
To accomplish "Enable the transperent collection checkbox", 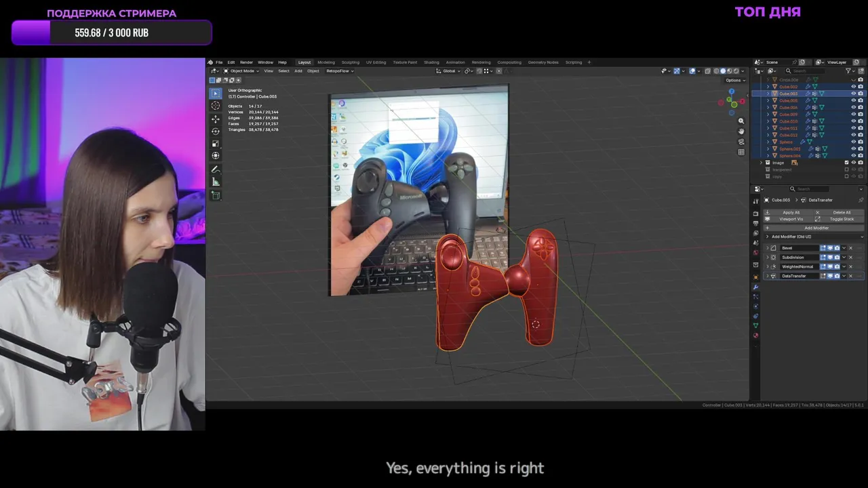I will pyautogui.click(x=846, y=169).
